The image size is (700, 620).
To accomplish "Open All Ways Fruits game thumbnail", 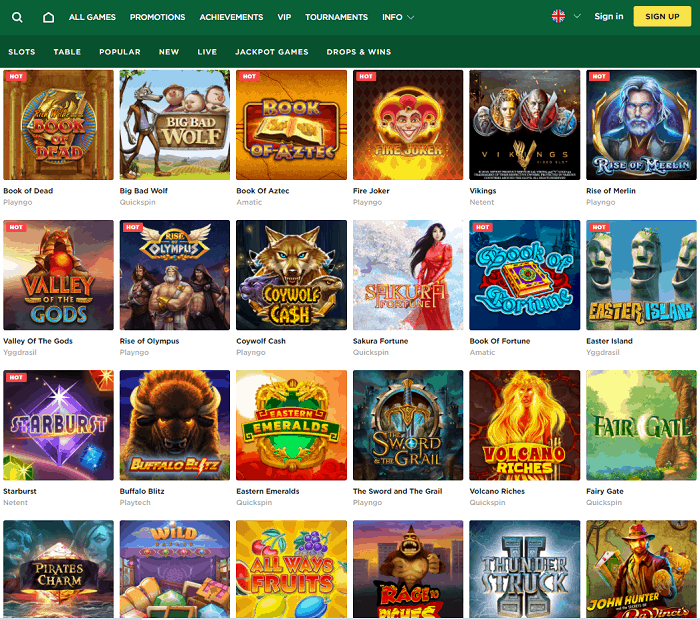I will tap(292, 569).
